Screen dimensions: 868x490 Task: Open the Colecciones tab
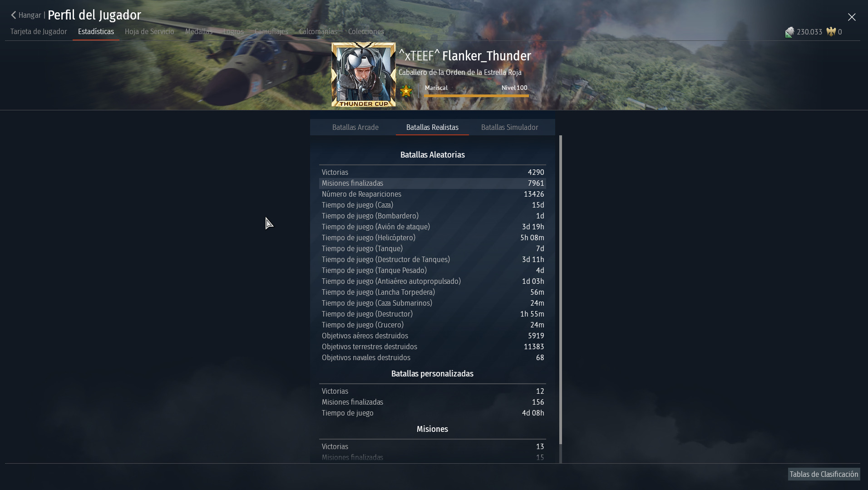point(366,32)
